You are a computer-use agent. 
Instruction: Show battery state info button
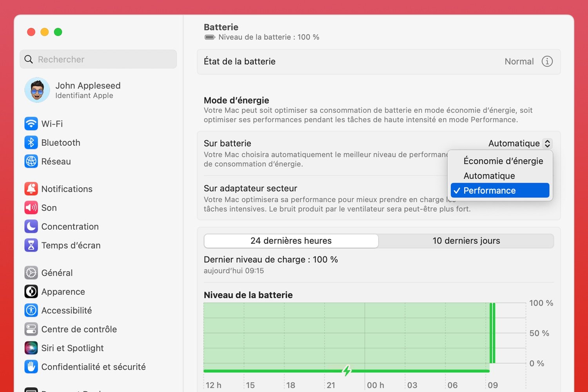[x=547, y=62]
